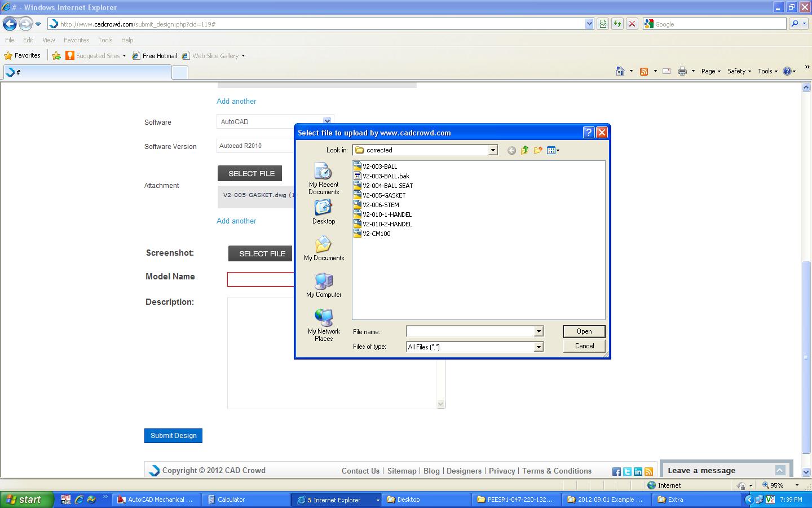Select the V2-006-STEM file
The height and width of the screenshot is (508, 812).
tap(381, 205)
